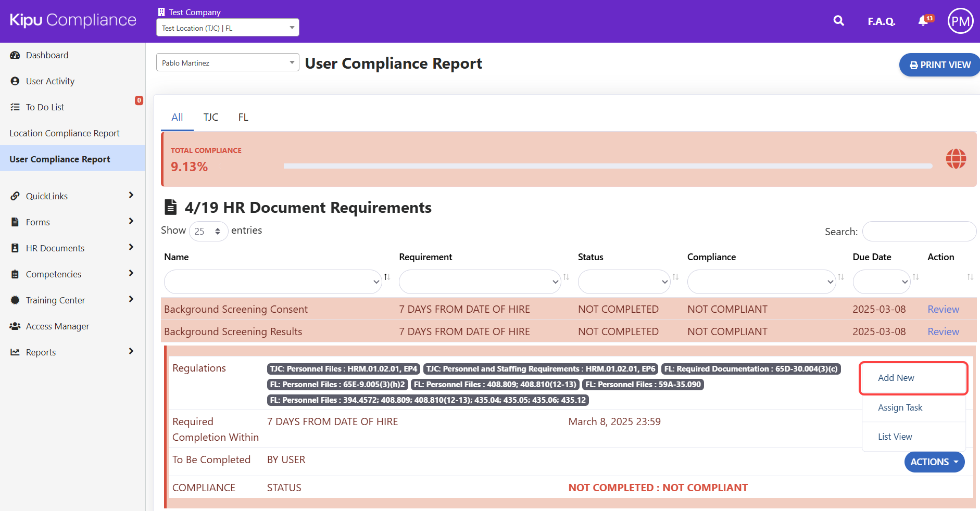Click the search magnifier icon in header
Viewport: 980px width, 511px height.
click(x=838, y=21)
